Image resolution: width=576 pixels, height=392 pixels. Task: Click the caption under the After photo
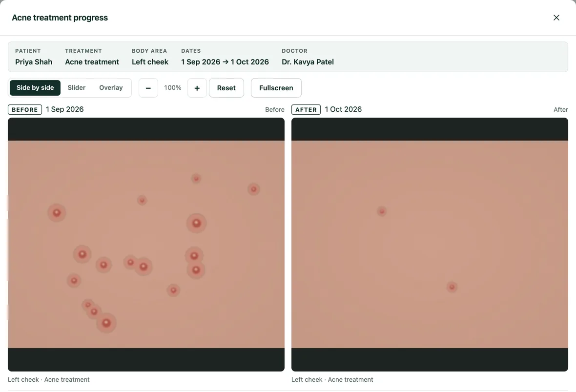pos(332,379)
